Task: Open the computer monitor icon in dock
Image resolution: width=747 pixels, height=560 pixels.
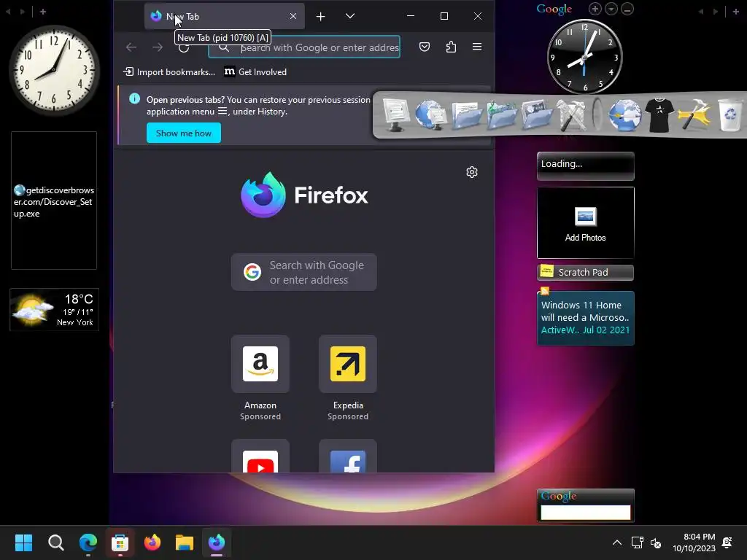Action: (395, 114)
